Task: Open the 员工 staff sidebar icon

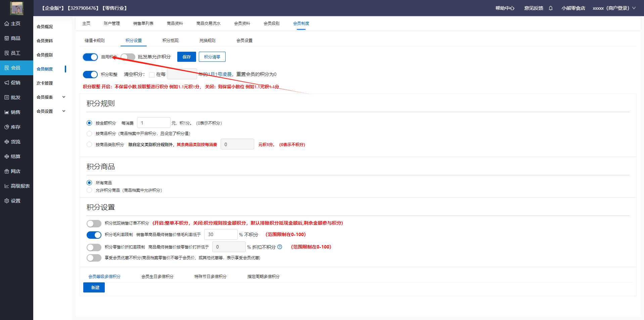Action: (x=7, y=53)
